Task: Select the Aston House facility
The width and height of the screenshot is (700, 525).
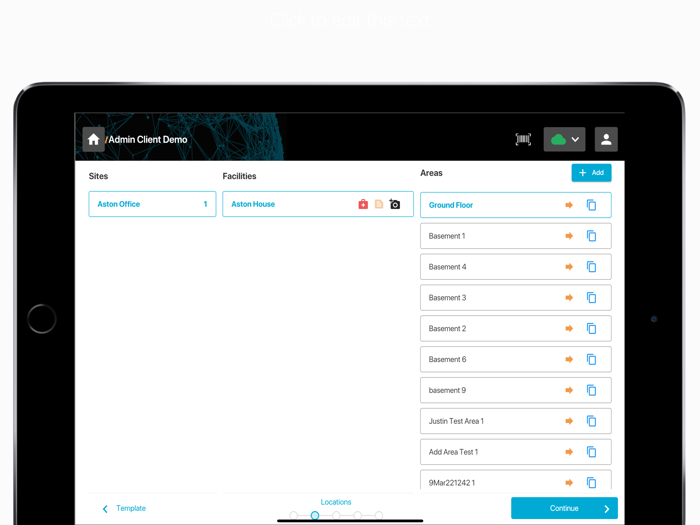Action: [318, 204]
